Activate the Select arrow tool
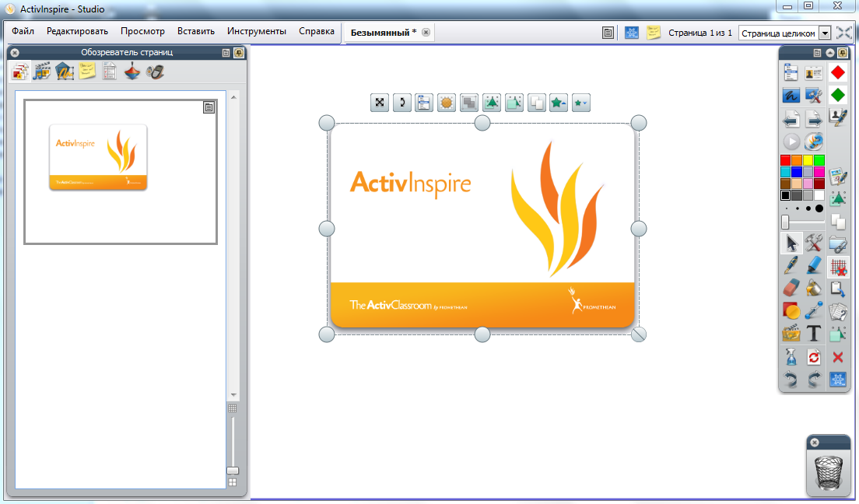The height and width of the screenshot is (504, 859). 791,243
